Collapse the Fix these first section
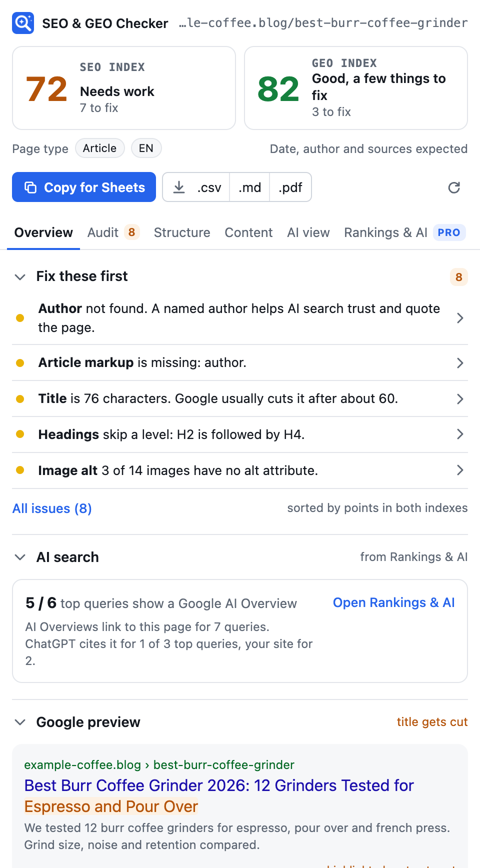This screenshot has width=480, height=868. click(20, 277)
